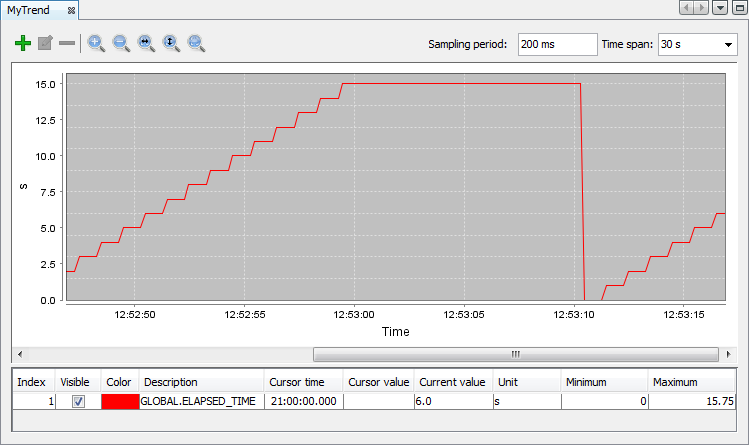Viewport: 749px width, 445px height.
Task: Click the green plus add-trace icon
Action: click(22, 43)
